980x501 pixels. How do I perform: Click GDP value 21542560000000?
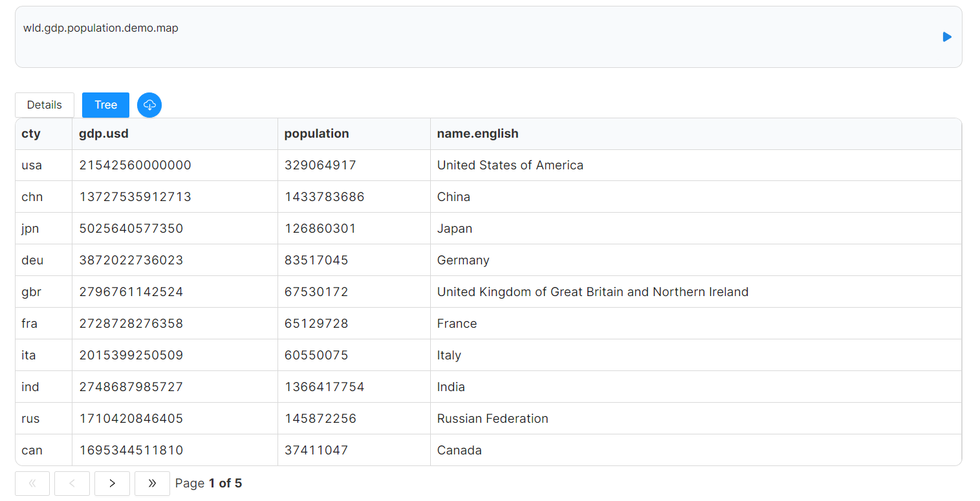pyautogui.click(x=135, y=165)
